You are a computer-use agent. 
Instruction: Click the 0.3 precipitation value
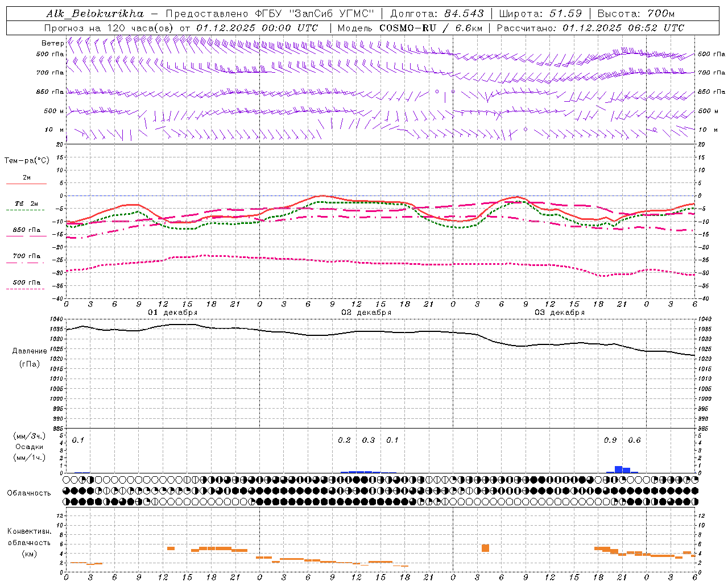[x=369, y=440]
